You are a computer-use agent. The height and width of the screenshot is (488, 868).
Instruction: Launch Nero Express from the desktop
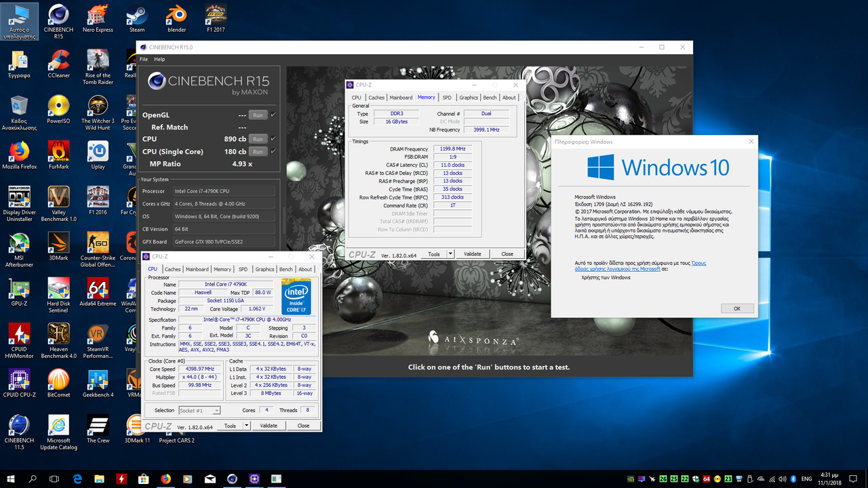98,19
